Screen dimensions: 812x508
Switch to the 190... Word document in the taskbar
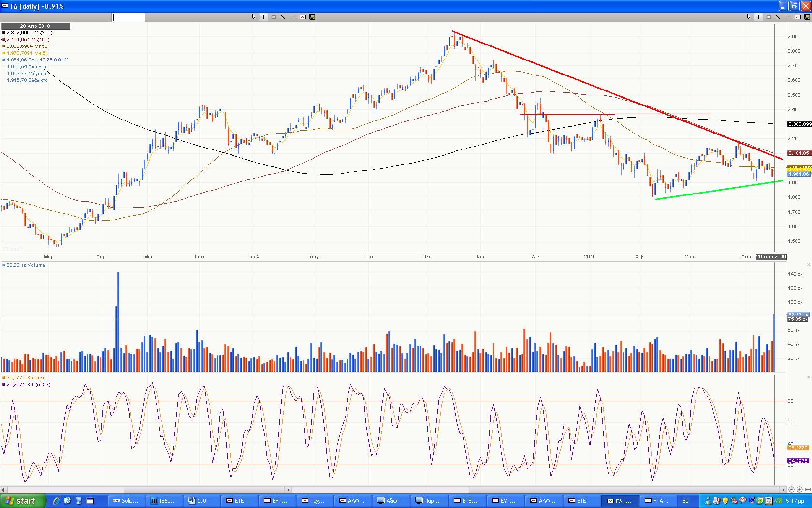point(202,501)
